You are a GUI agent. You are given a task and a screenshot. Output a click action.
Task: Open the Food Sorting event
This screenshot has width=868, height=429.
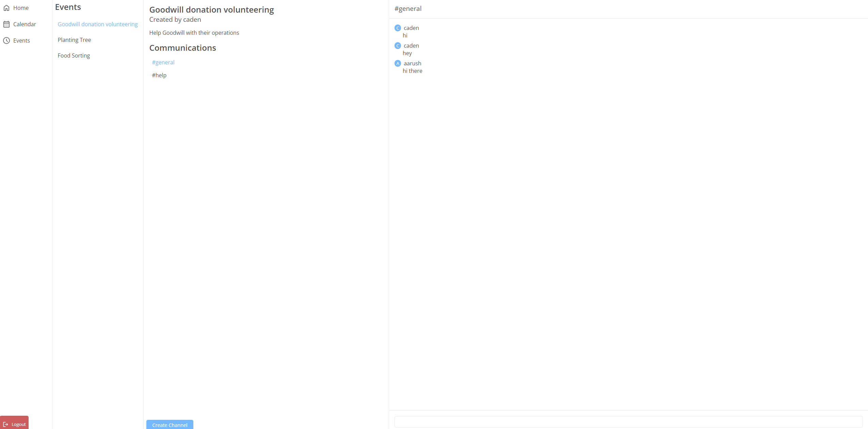click(74, 55)
